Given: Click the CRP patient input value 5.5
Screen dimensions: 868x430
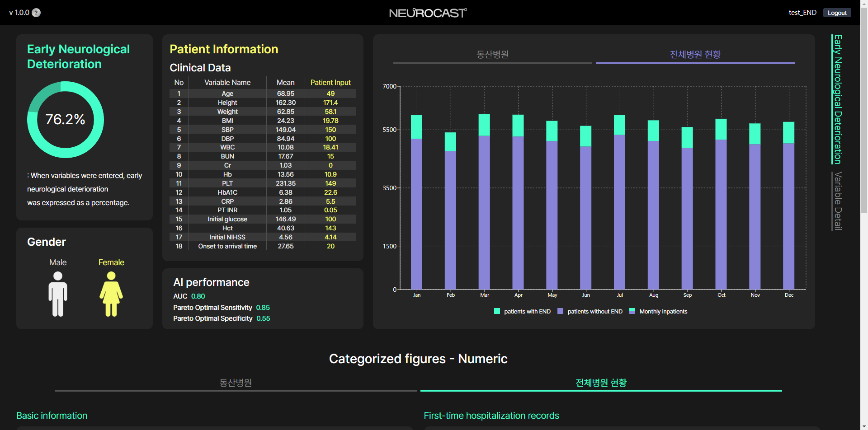Looking at the screenshot, I should [x=330, y=201].
